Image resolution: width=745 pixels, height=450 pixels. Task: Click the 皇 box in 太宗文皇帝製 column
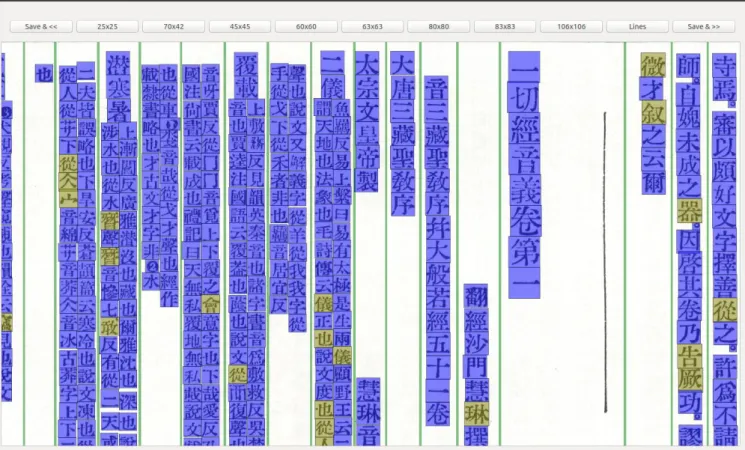[367, 134]
